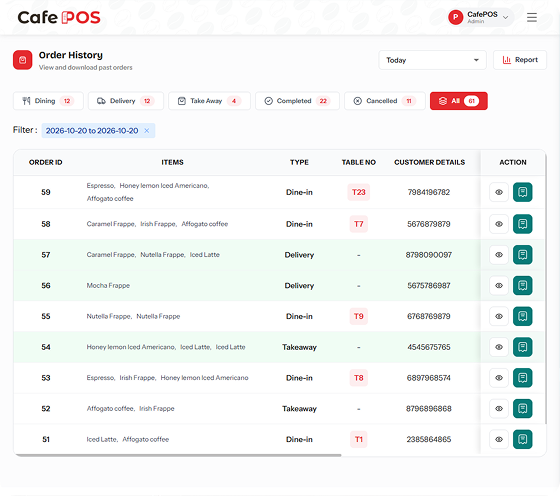Screen dimensions: 560x496
Task: Click Takeaway type in order 52
Action: click(299, 408)
